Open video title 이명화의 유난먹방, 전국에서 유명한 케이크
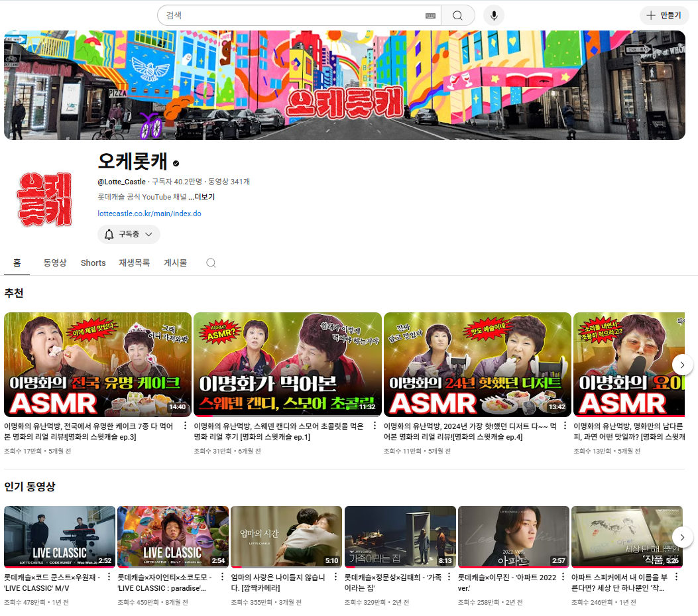The width and height of the screenshot is (698, 616). click(89, 432)
